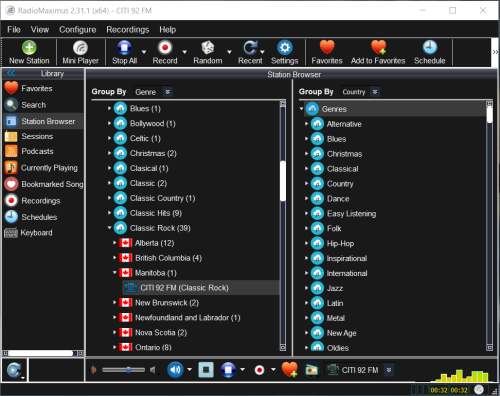Image resolution: width=500 pixels, height=396 pixels.
Task: Open the player bar record dropdown arrow
Action: tap(273, 369)
